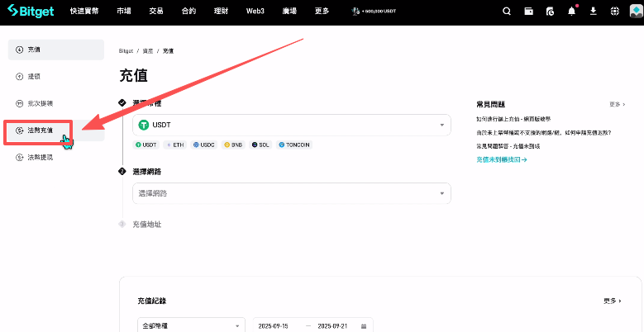Open the language globe icon

(x=613, y=12)
